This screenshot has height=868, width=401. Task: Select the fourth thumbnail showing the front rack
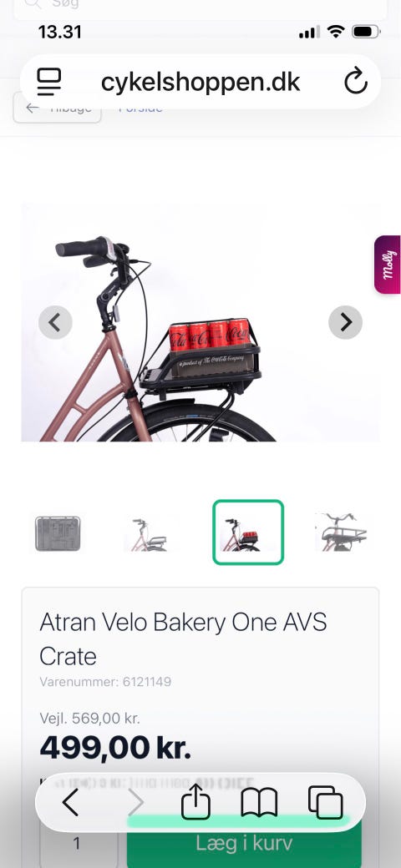(x=342, y=532)
